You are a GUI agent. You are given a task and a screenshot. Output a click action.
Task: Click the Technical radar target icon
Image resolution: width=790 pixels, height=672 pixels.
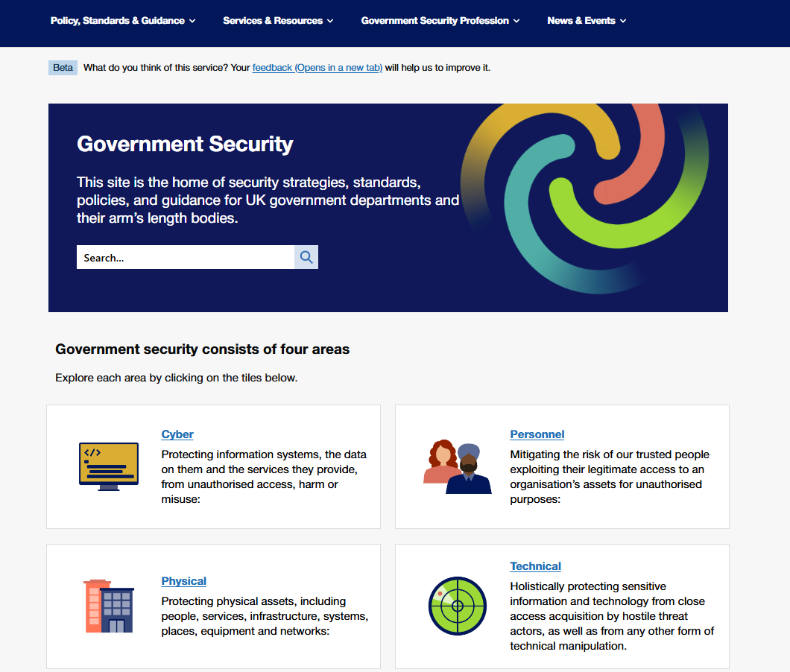click(458, 606)
